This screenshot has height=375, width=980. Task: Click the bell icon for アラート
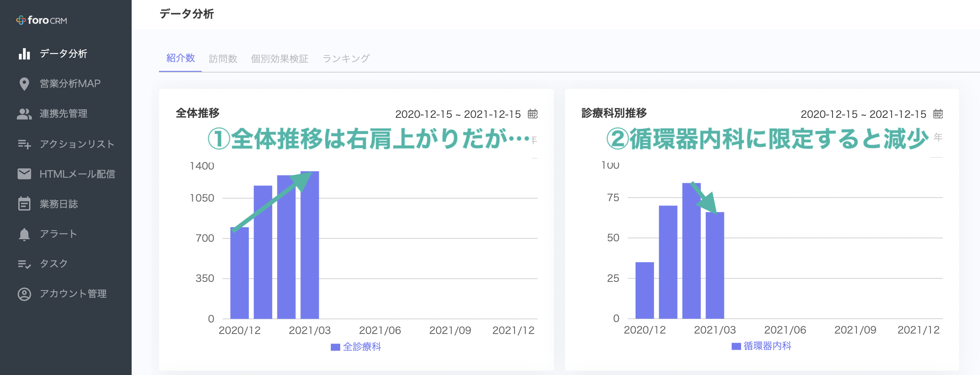coord(24,234)
